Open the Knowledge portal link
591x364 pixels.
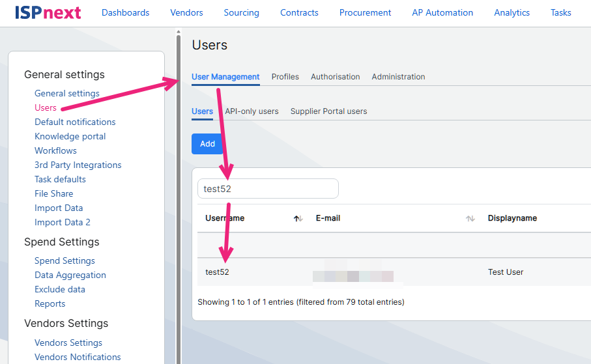(70, 136)
